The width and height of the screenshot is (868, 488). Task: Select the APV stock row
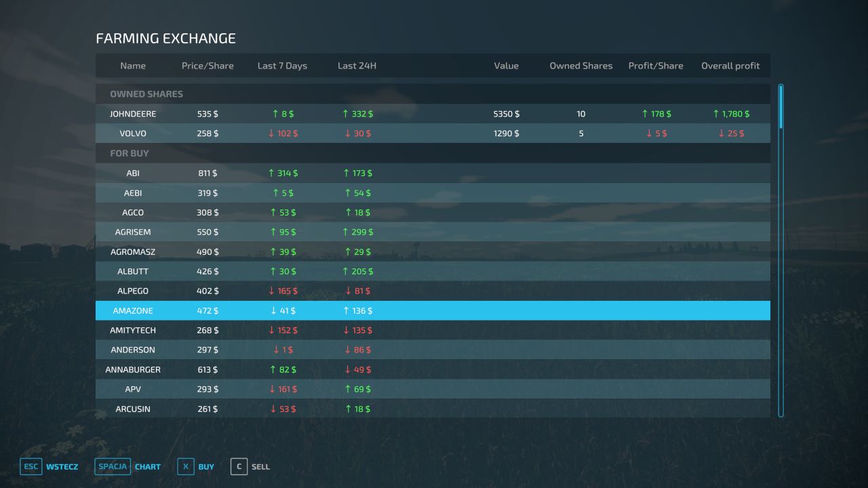pyautogui.click(x=433, y=389)
